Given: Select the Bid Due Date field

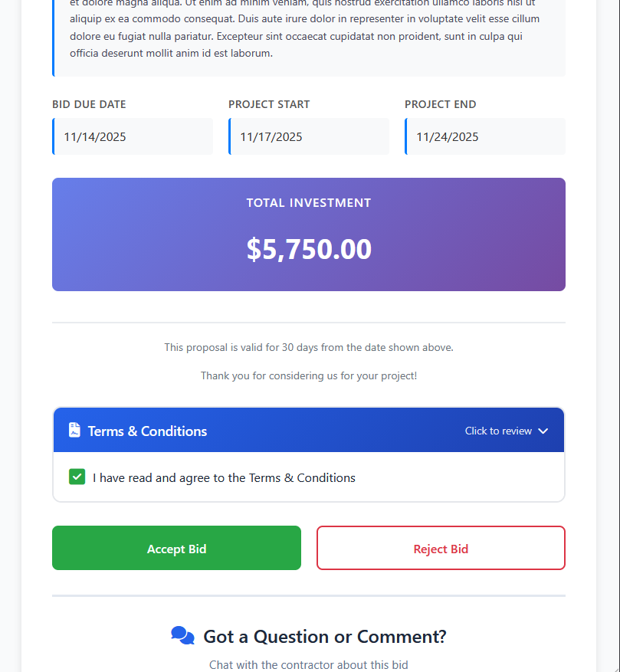Looking at the screenshot, I should click(x=133, y=137).
